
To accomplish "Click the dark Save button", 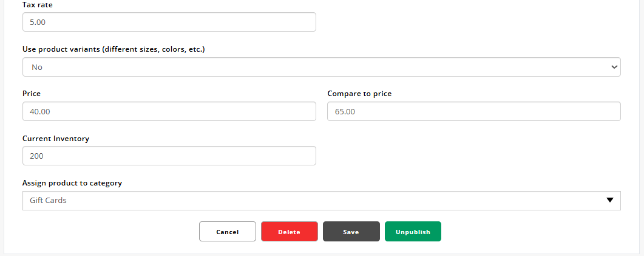I will [351, 232].
